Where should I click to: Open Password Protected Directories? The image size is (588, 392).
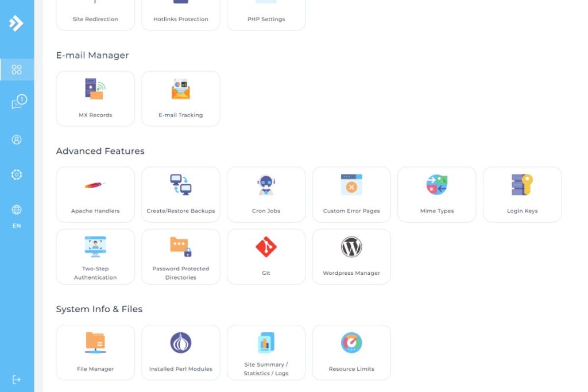(x=180, y=256)
